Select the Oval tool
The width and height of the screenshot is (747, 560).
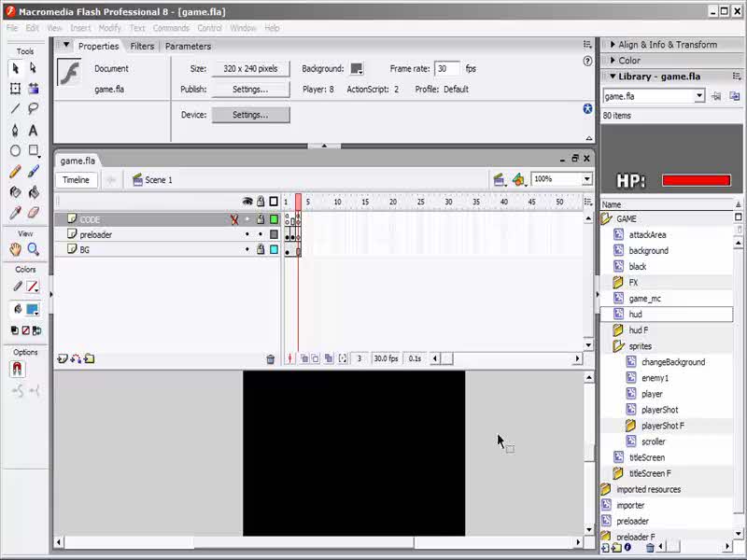click(15, 150)
